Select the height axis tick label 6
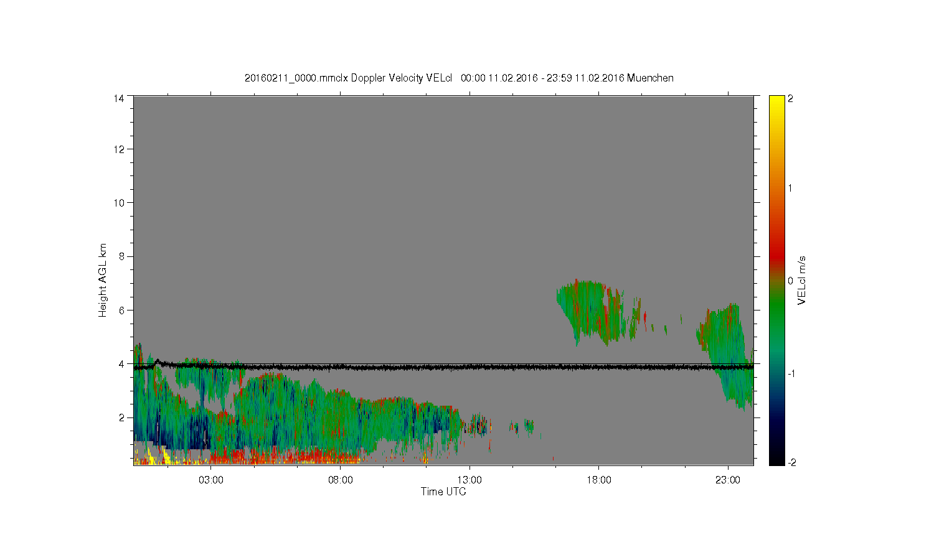Screen dimensions: 934x560 [121, 310]
